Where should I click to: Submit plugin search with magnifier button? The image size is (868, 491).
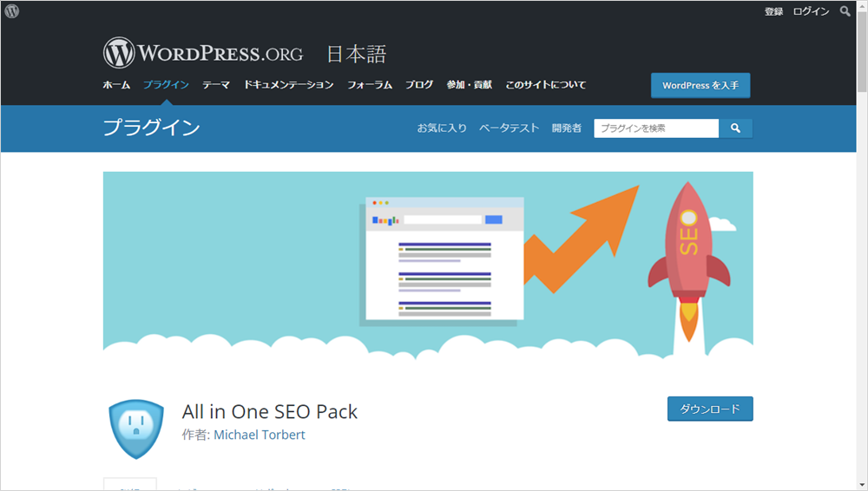click(x=735, y=128)
